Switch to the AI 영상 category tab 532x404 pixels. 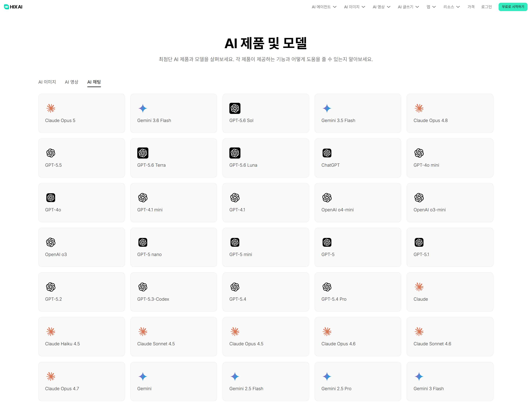coord(71,82)
